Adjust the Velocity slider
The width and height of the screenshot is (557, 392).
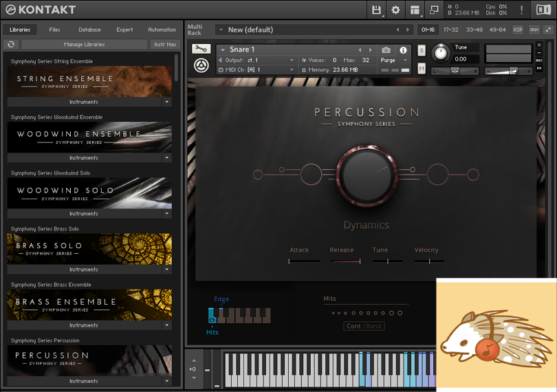coord(429,261)
